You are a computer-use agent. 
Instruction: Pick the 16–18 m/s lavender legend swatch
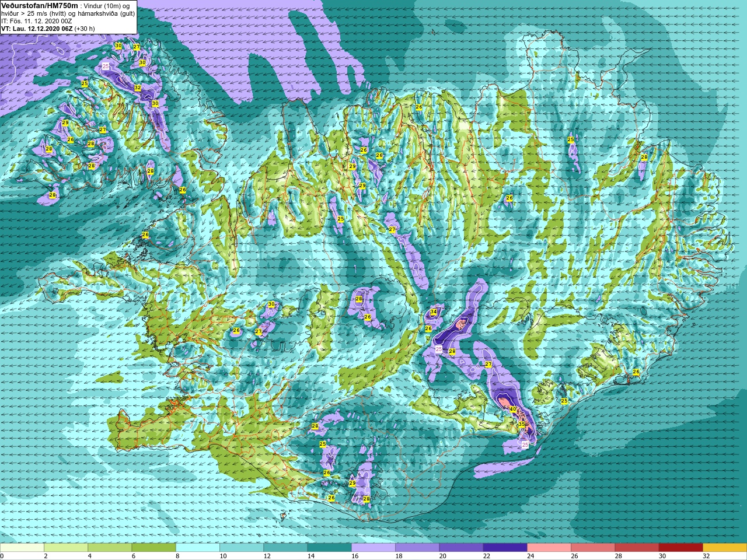(373, 548)
